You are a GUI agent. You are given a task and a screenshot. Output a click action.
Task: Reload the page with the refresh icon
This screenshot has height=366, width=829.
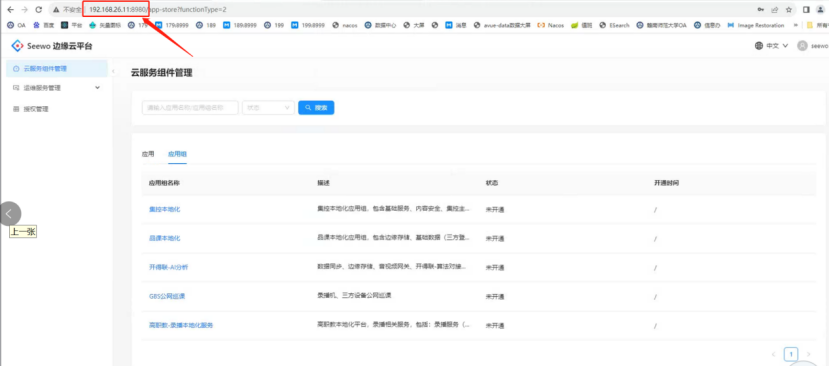(39, 10)
